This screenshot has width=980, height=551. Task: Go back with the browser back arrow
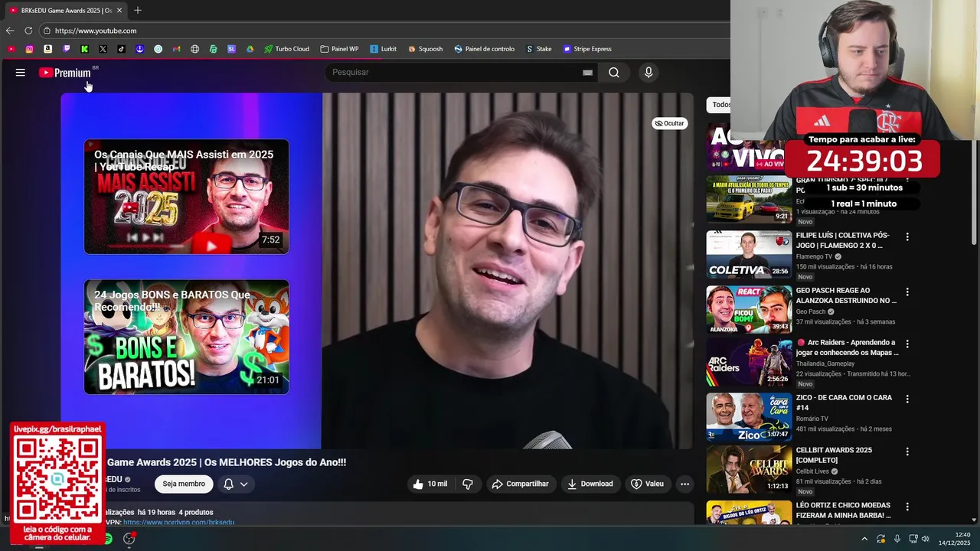10,31
